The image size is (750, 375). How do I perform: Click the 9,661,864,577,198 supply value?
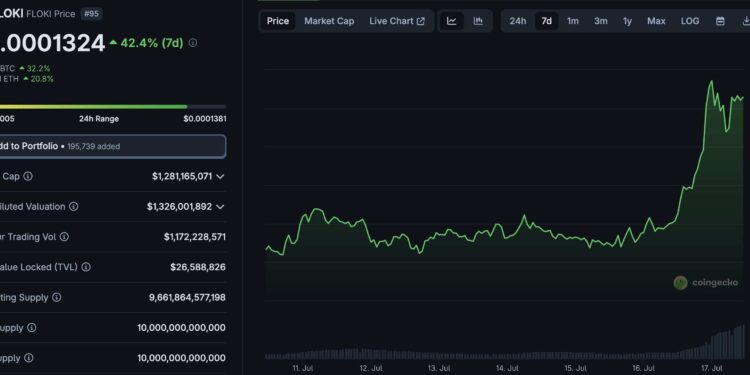click(x=188, y=298)
